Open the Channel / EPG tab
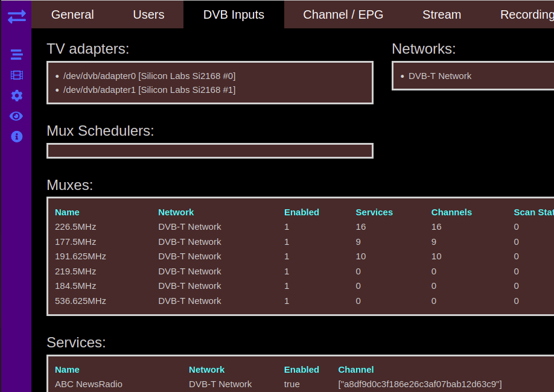554x392 pixels. 343,14
